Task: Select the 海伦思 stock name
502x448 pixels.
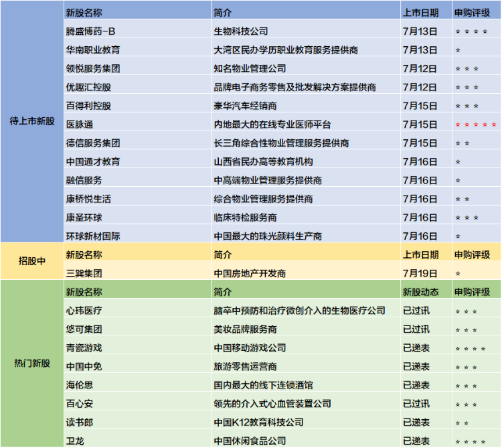Action: point(80,385)
